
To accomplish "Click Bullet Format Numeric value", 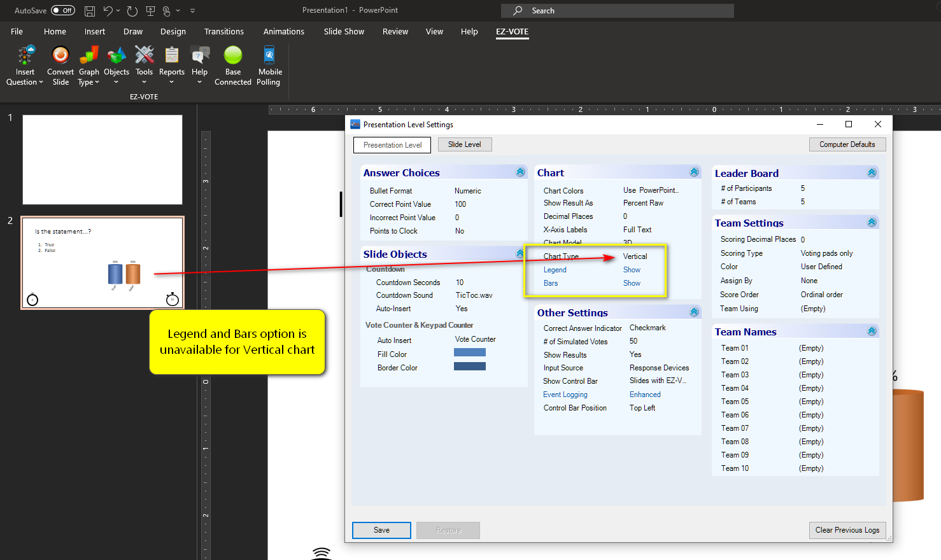I will [x=468, y=191].
